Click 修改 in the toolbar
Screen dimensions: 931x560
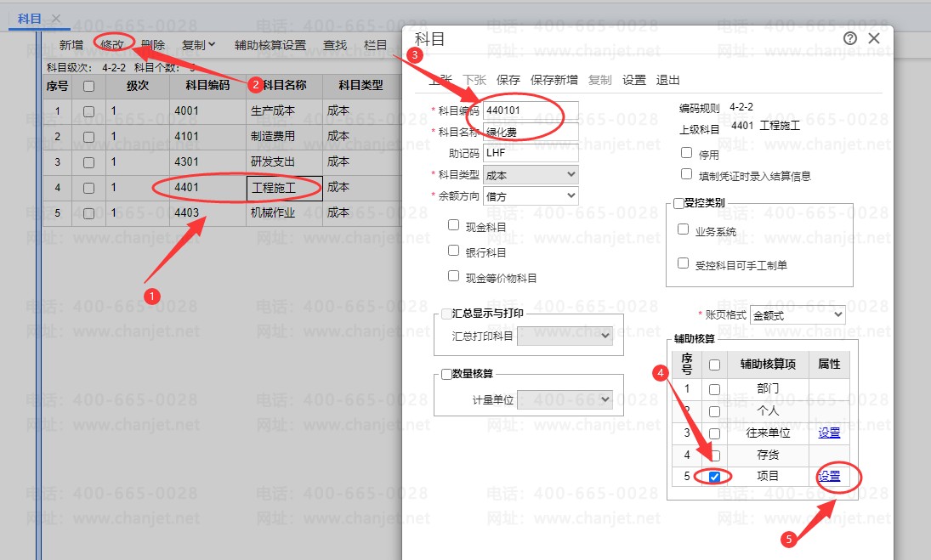point(112,44)
